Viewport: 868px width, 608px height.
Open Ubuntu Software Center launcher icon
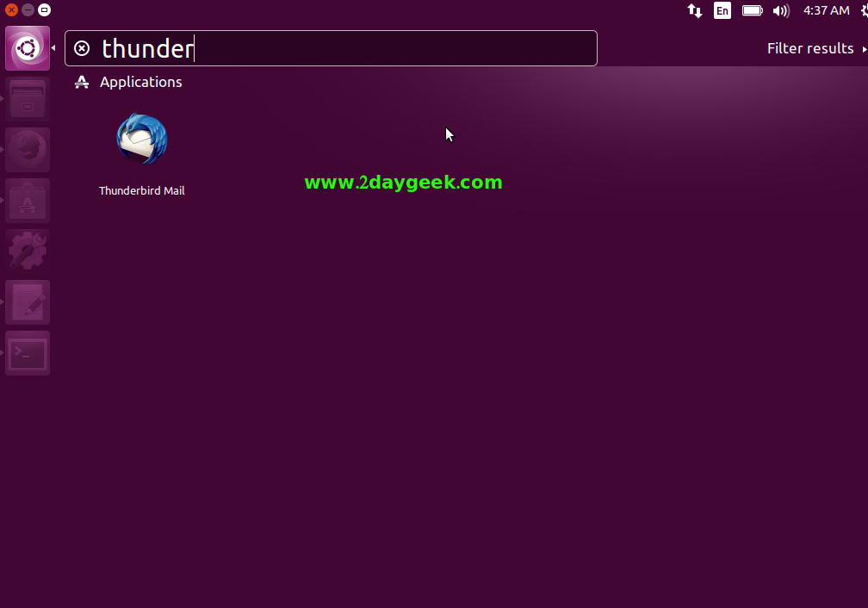(28, 201)
